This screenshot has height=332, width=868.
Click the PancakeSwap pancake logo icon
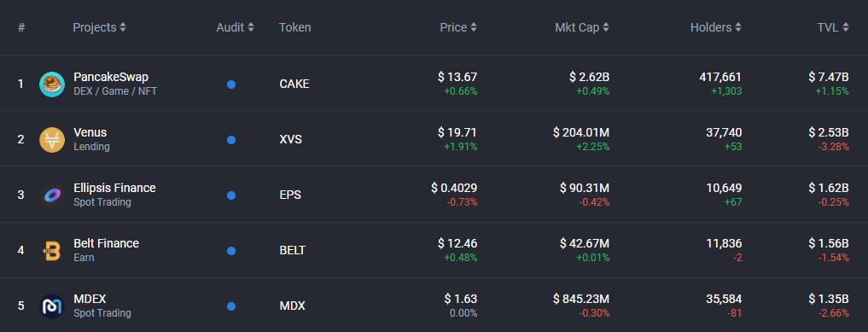pyautogui.click(x=52, y=84)
